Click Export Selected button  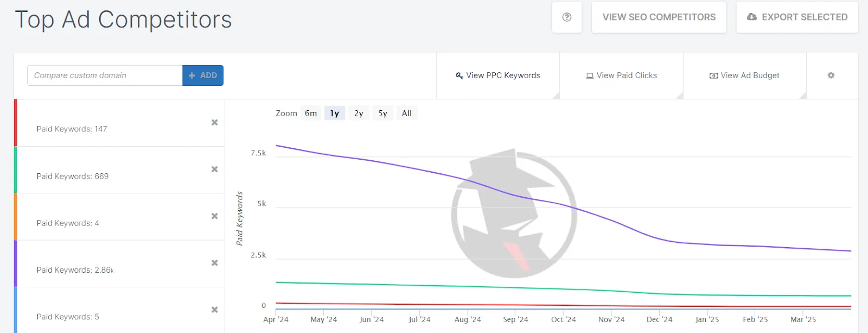(797, 17)
